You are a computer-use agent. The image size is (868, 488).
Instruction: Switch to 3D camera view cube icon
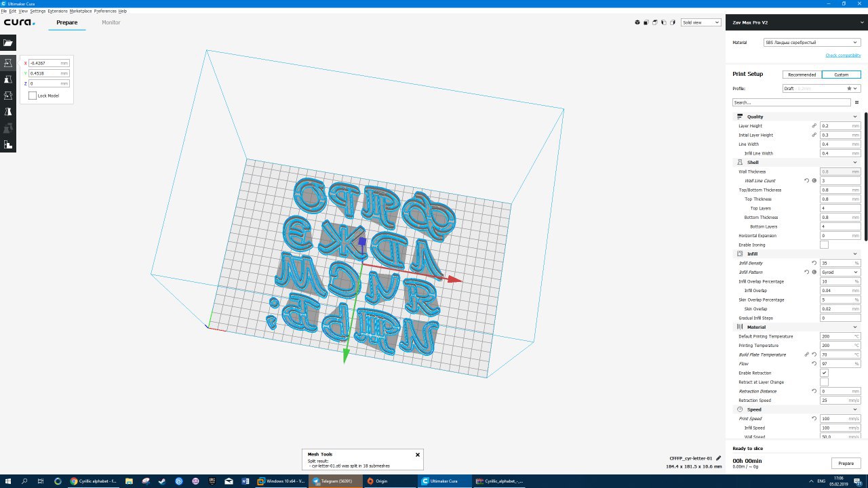[x=637, y=22]
